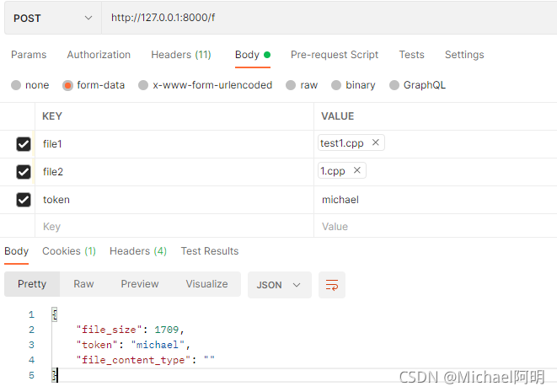Remove the 1.cpp file with its X icon
557x392 pixels.
pos(356,170)
